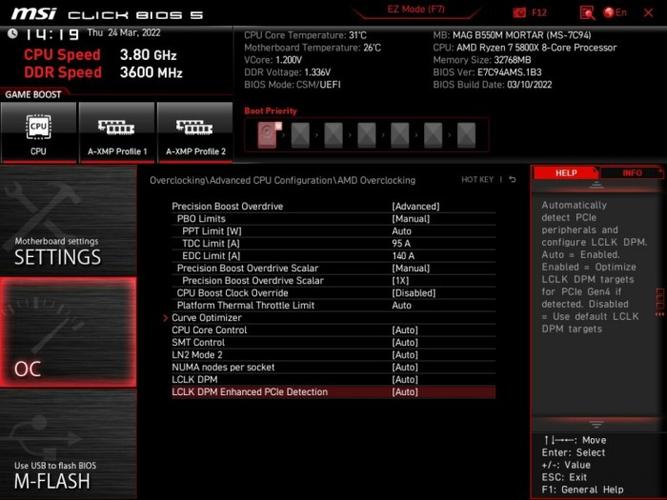Click the help panel bottom scroll handle

(596, 424)
